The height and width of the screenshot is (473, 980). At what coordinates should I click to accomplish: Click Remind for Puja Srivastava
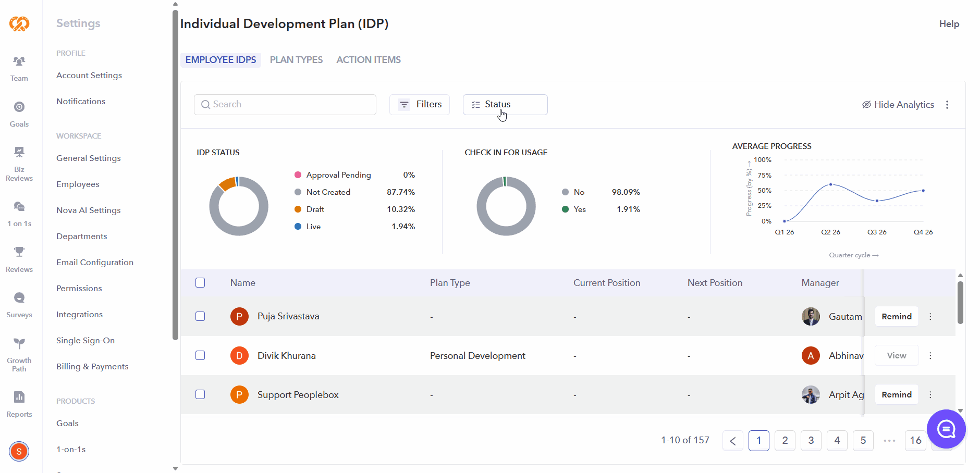pyautogui.click(x=897, y=316)
